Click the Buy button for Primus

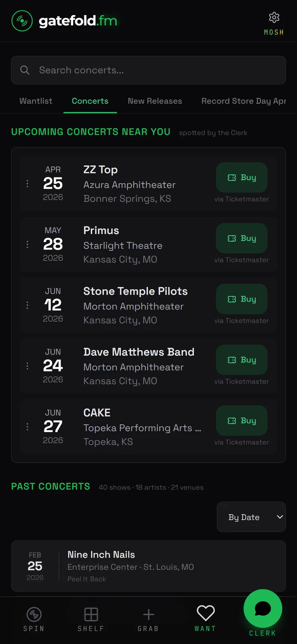click(x=242, y=238)
